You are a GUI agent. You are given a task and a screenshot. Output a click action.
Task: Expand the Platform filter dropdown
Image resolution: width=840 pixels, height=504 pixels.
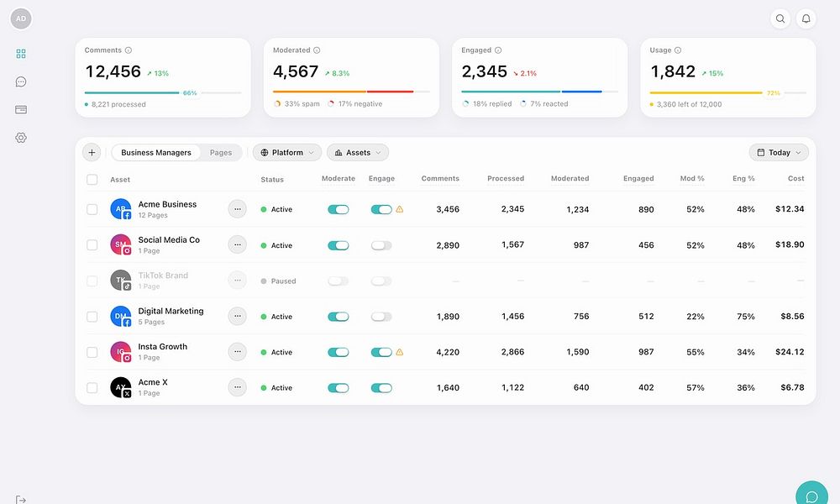tap(287, 153)
